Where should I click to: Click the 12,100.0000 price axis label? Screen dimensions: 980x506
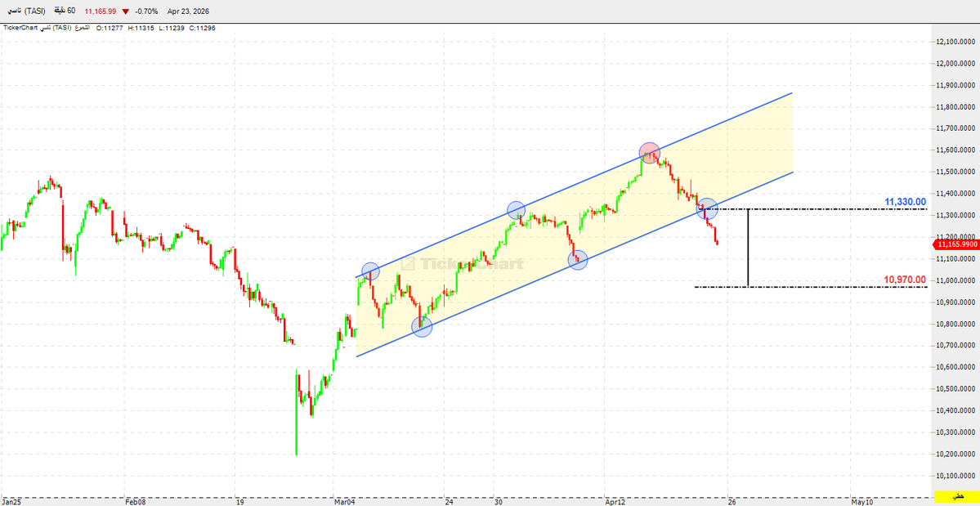click(x=956, y=42)
